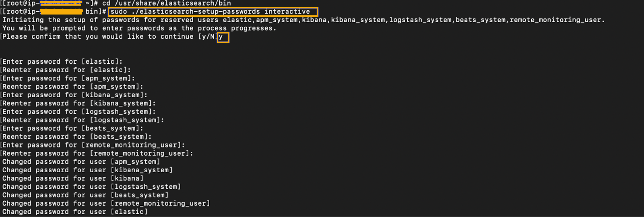644x217 pixels.
Task: Click 'Changed password for user [remote_monitoring_user]' line
Action: 106,204
